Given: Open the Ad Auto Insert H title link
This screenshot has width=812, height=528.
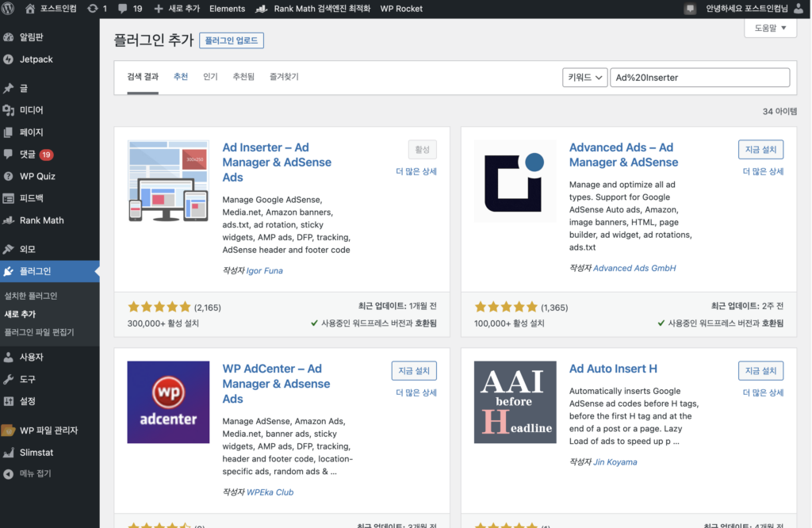Looking at the screenshot, I should (613, 369).
